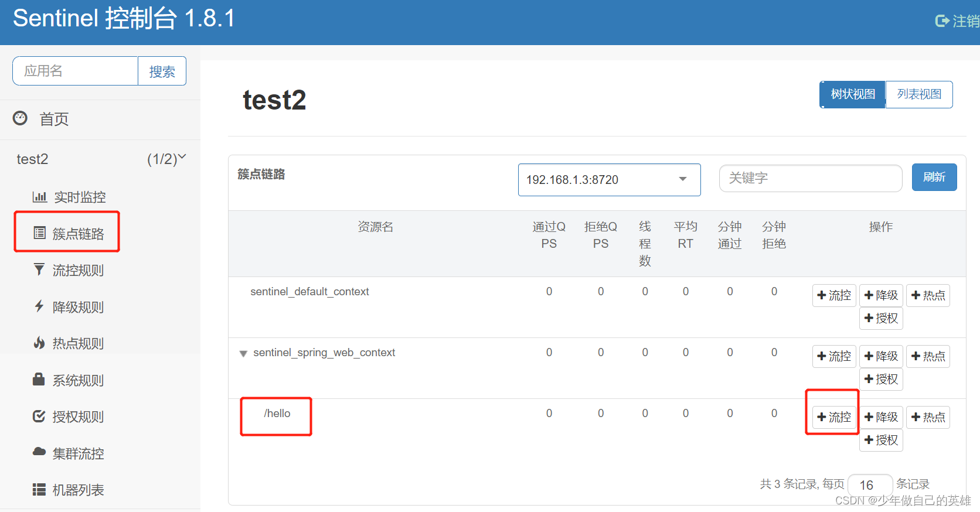Add 授权 rule for /hello
The width and height of the screenshot is (980, 512).
point(881,440)
